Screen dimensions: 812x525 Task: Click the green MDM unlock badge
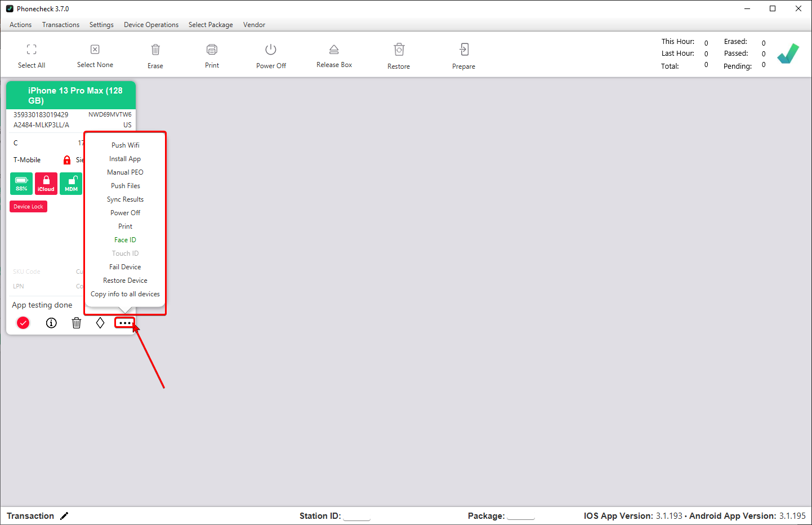(71, 184)
